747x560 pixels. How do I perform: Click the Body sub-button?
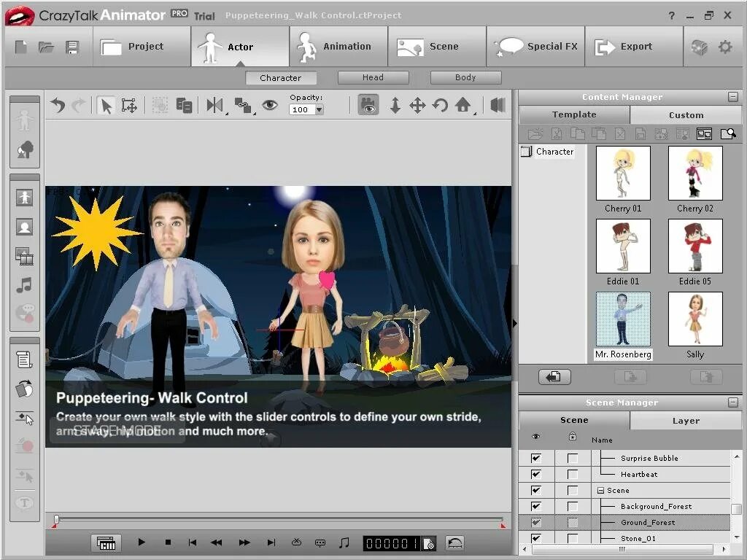pyautogui.click(x=465, y=77)
